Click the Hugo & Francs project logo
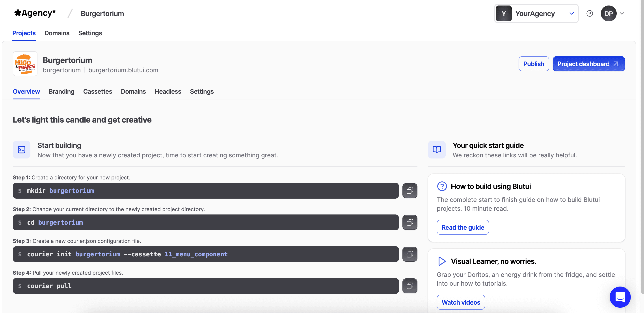This screenshot has height=313, width=644. tap(25, 64)
